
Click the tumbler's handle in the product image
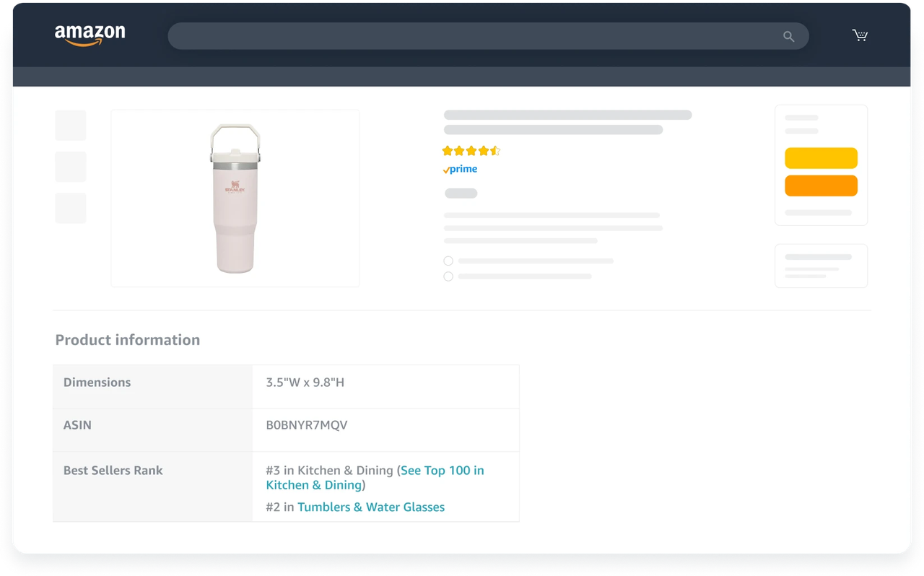(x=235, y=135)
